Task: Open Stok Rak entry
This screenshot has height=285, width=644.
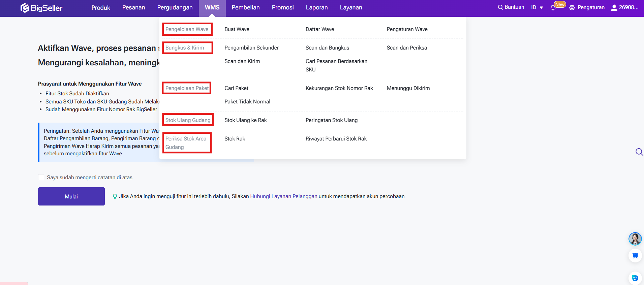Action: [235, 139]
